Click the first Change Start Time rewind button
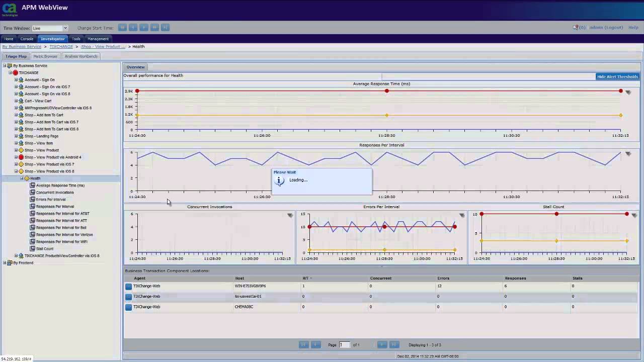 (122, 28)
